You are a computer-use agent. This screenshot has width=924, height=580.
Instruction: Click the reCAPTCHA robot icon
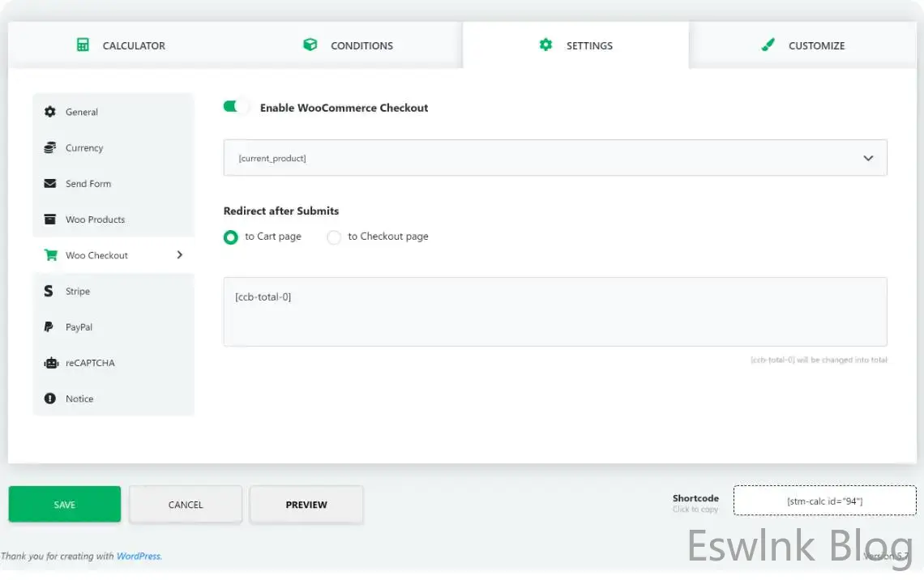50,363
